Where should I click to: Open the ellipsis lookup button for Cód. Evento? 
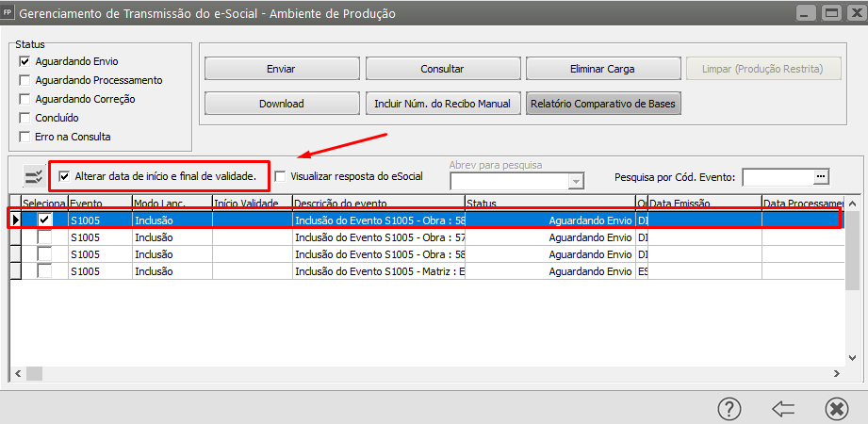point(820,176)
